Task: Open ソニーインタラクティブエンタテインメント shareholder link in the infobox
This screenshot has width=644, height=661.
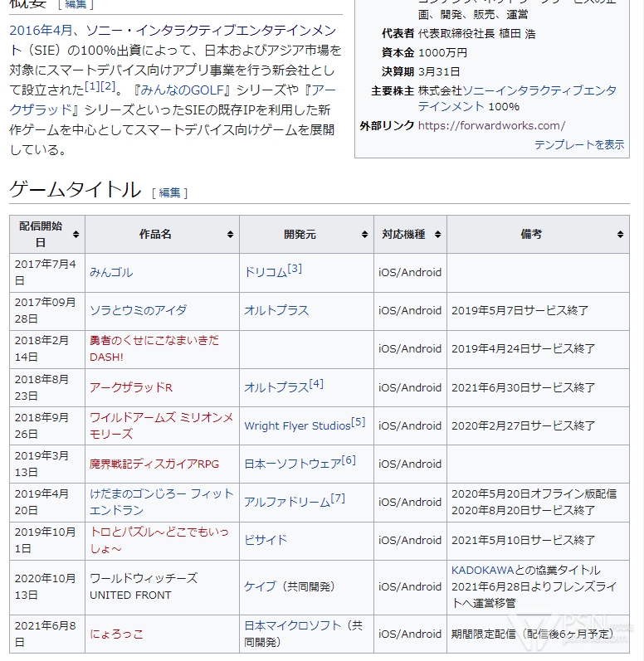Action: coord(518,99)
